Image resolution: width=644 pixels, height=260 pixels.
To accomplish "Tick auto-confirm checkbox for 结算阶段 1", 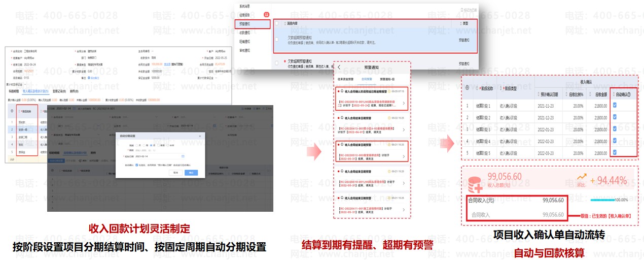I will (615, 106).
